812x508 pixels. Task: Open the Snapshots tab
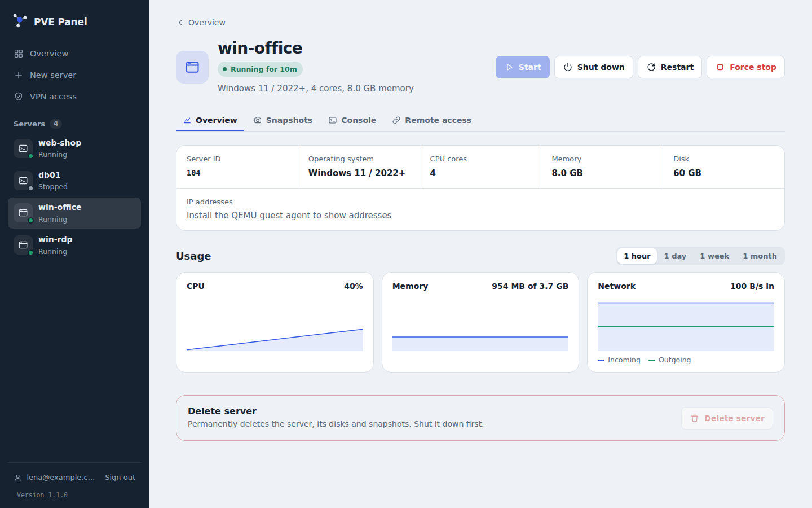(x=283, y=120)
